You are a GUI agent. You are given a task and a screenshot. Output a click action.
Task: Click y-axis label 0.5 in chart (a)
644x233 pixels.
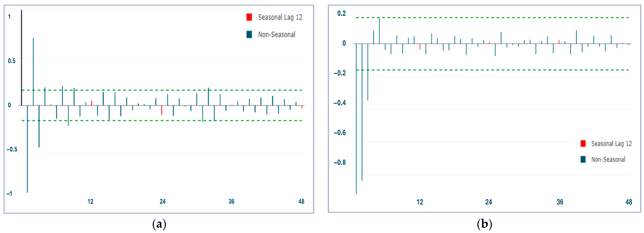(x=11, y=61)
